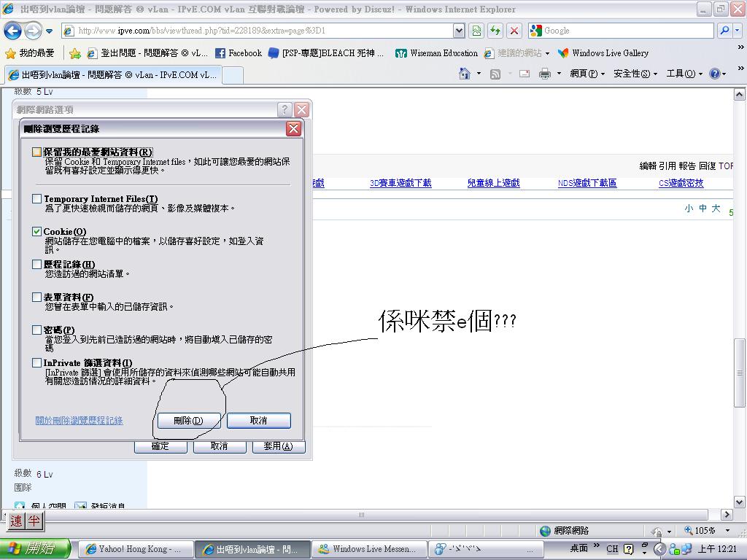Click the IE Back navigation button

click(x=13, y=31)
